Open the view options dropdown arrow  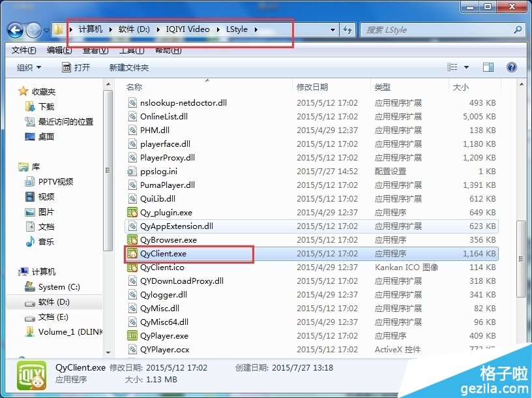coord(466,67)
